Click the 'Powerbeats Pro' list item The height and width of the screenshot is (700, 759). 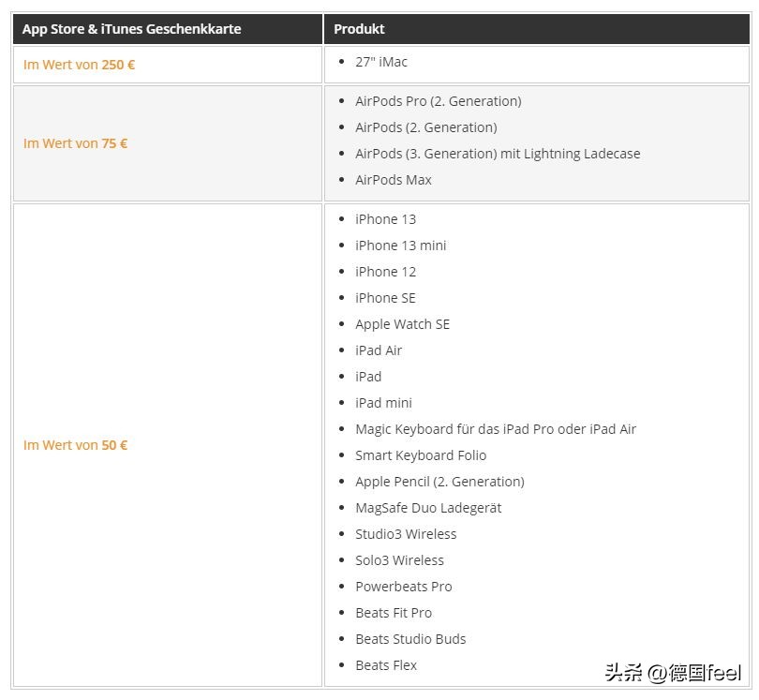pyautogui.click(x=403, y=587)
